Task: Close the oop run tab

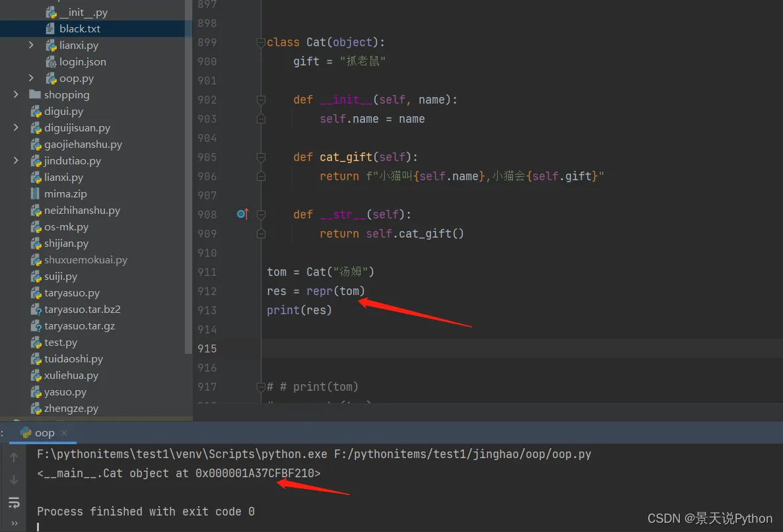Action: pyautogui.click(x=64, y=433)
